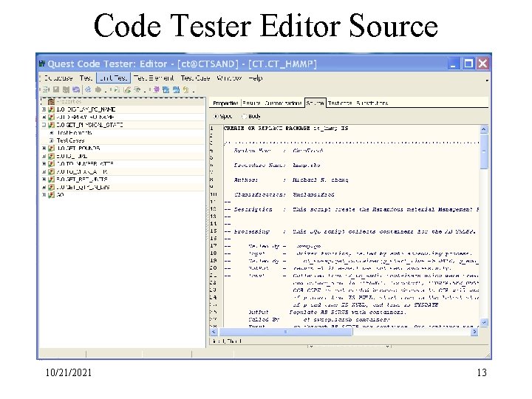Image resolution: width=532 pixels, height=399 pixels.
Task: Click the test icon of row 4.0
Action: [x=51, y=149]
